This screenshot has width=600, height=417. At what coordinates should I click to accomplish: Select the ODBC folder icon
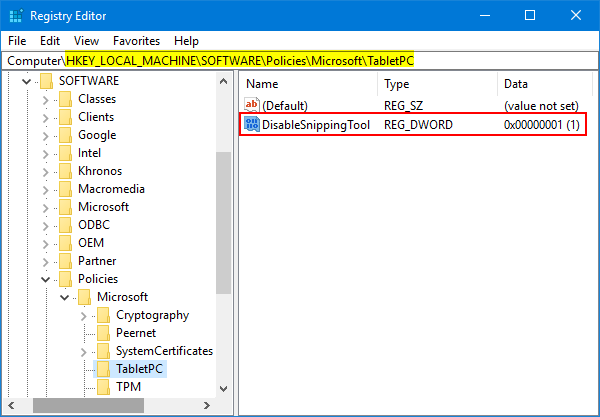click(x=66, y=225)
